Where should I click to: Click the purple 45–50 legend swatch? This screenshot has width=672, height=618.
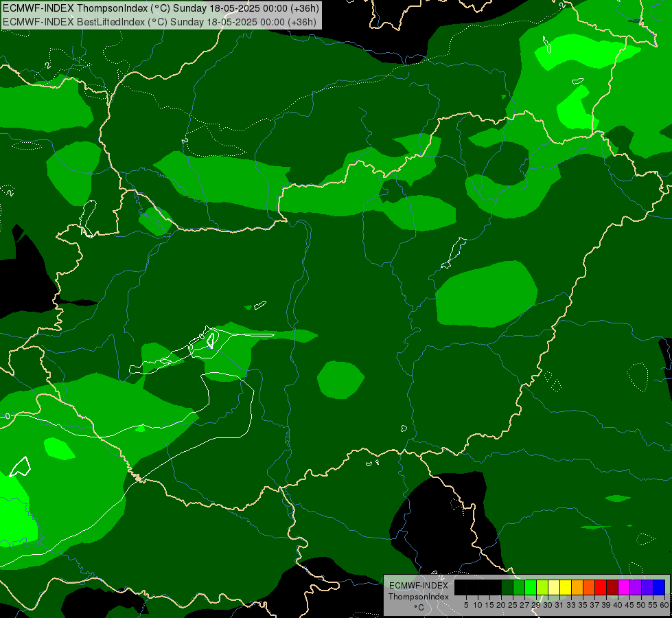[x=636, y=587]
